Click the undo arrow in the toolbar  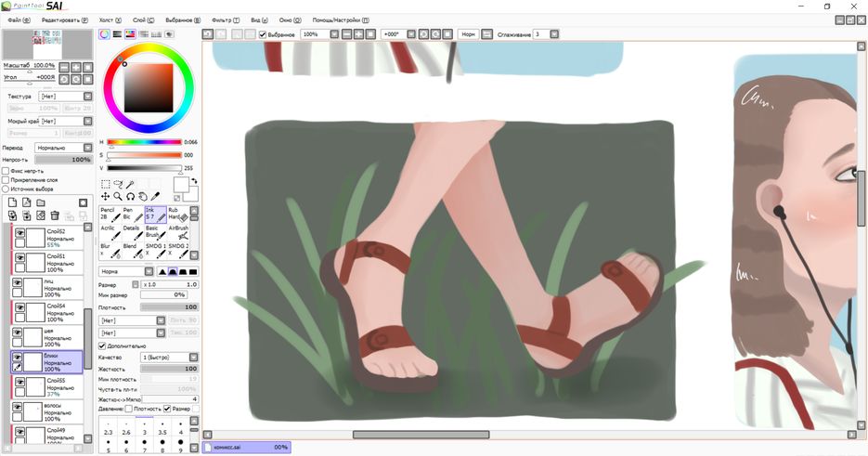point(208,34)
